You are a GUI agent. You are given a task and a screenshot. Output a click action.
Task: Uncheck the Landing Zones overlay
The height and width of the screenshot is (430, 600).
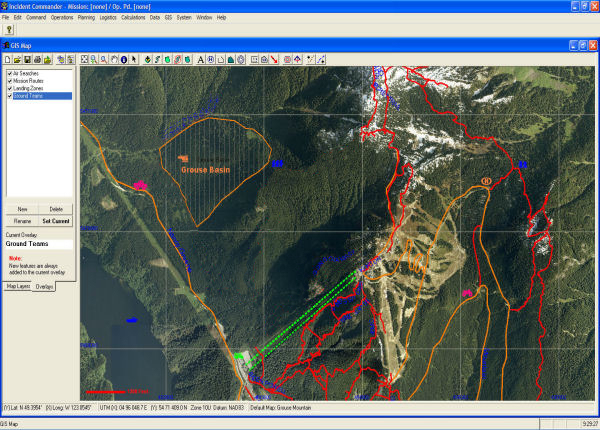point(10,88)
